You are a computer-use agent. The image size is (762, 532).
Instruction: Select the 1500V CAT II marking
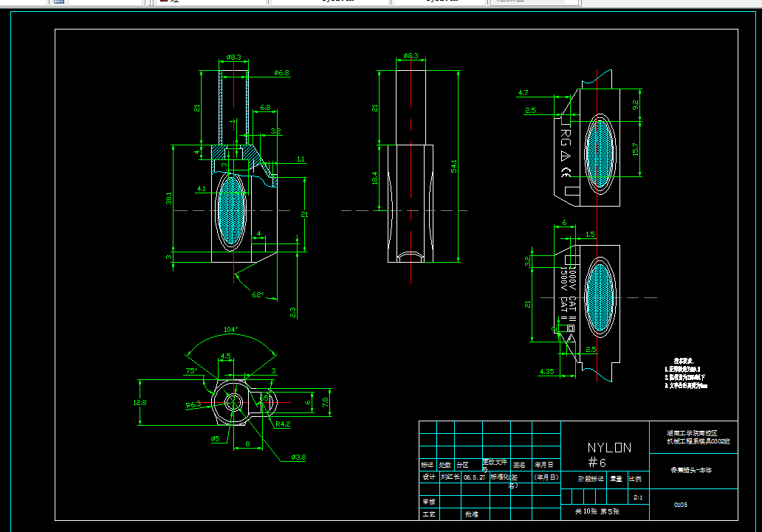click(563, 294)
